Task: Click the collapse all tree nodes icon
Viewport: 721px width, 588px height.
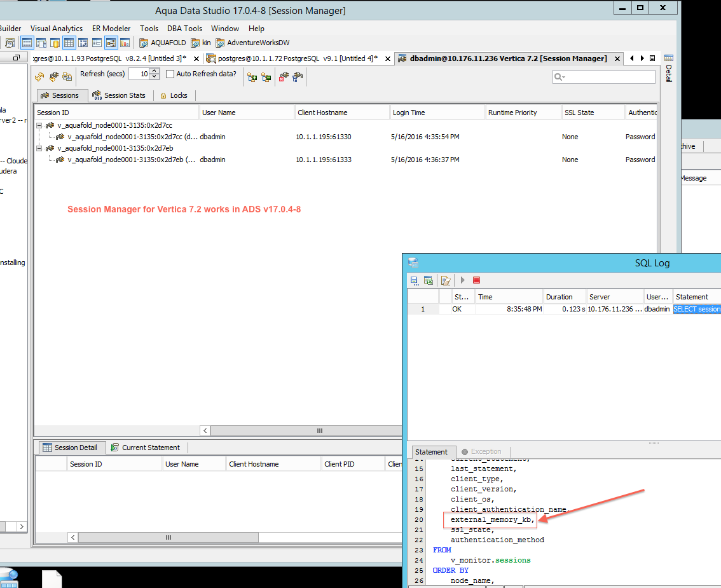Action: [x=266, y=78]
